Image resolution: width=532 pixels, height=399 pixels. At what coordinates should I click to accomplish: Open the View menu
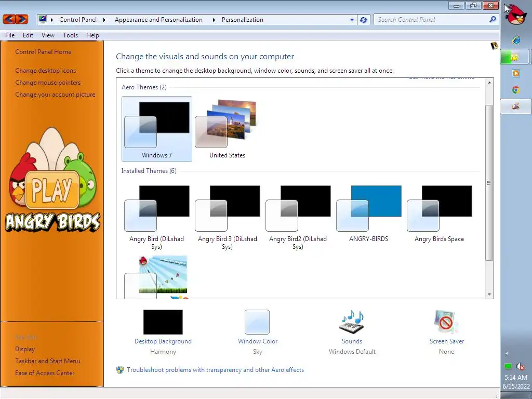pyautogui.click(x=48, y=35)
